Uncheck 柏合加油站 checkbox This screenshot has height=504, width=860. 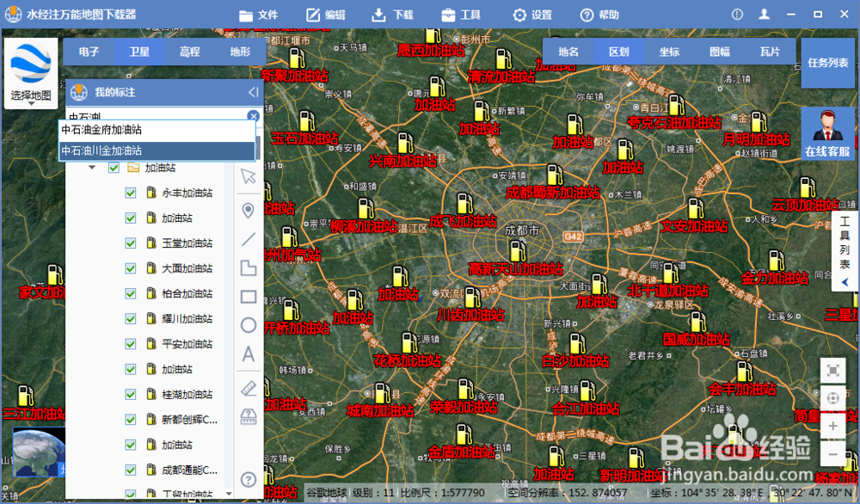click(131, 293)
